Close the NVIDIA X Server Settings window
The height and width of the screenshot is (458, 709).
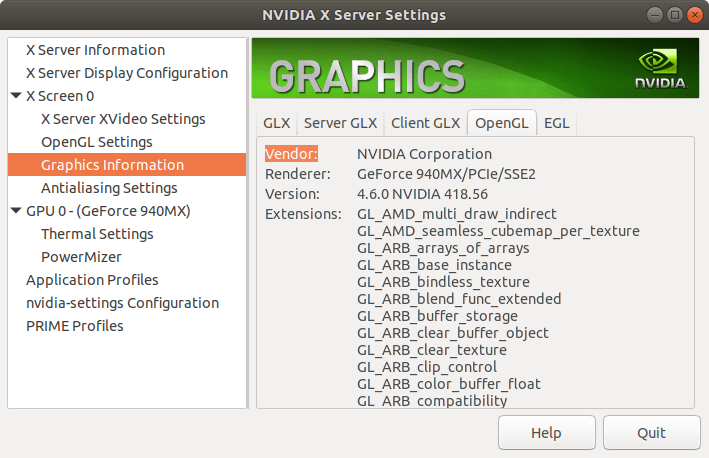pos(695,15)
